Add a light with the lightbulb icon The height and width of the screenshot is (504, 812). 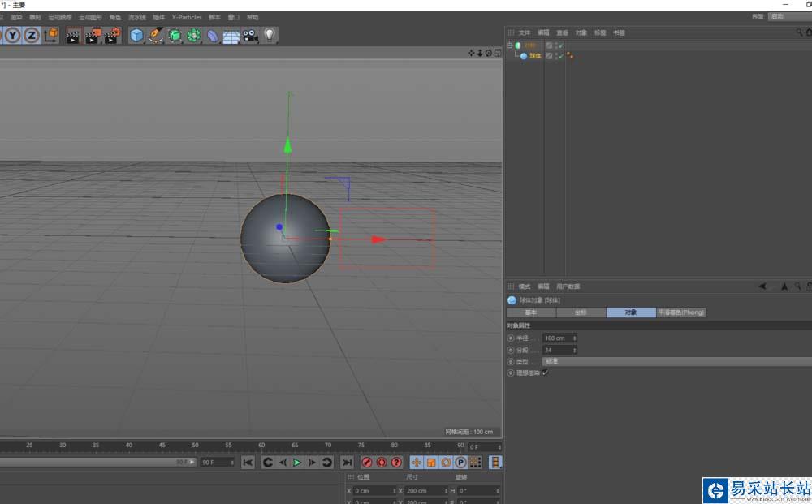(x=270, y=35)
